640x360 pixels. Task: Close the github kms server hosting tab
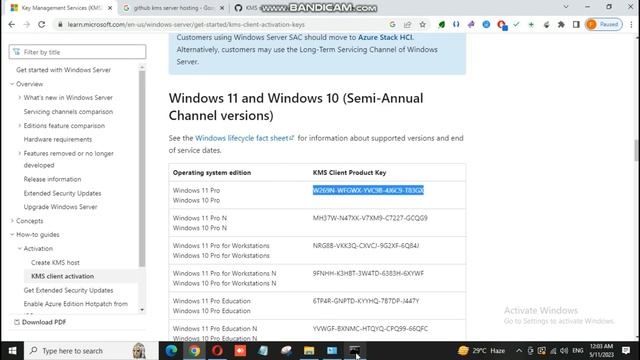point(222,8)
